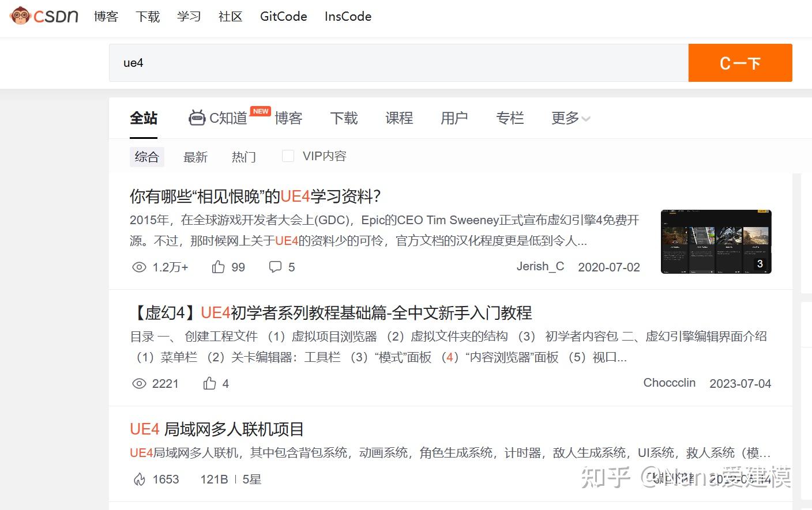This screenshot has height=510, width=812.
Task: Open GitCode from the top menu
Action: click(x=283, y=16)
